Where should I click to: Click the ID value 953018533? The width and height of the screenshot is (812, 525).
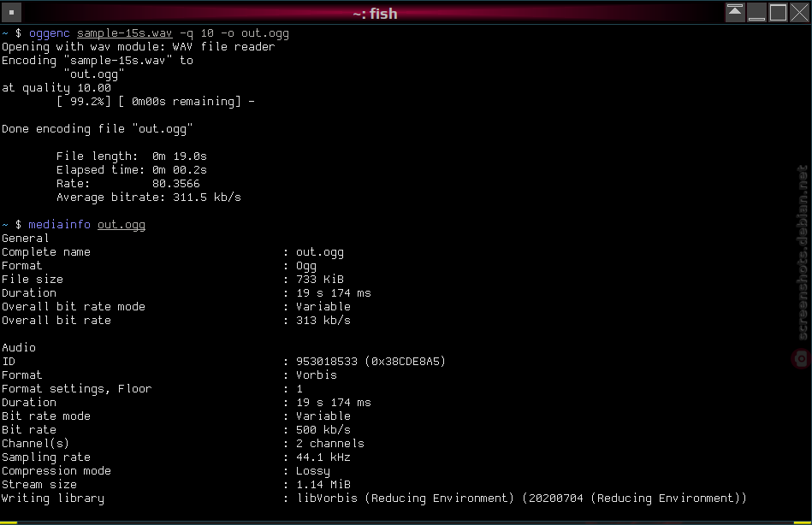click(x=327, y=362)
